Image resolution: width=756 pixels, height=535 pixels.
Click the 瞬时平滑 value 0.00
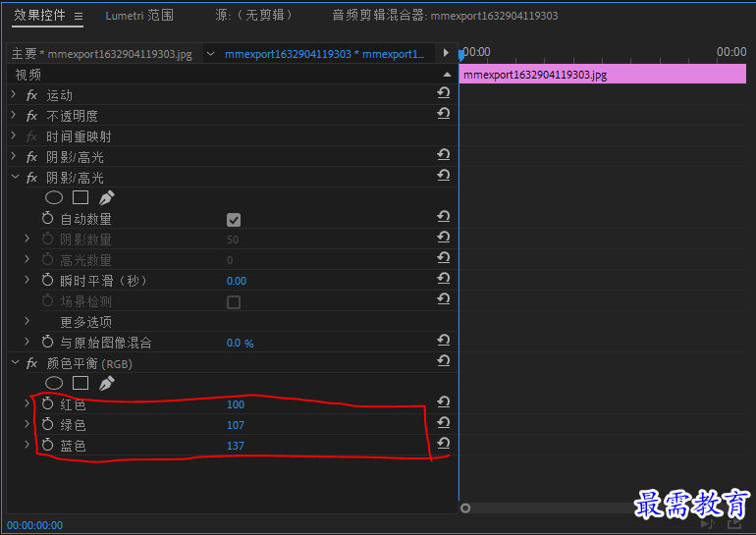coord(237,281)
